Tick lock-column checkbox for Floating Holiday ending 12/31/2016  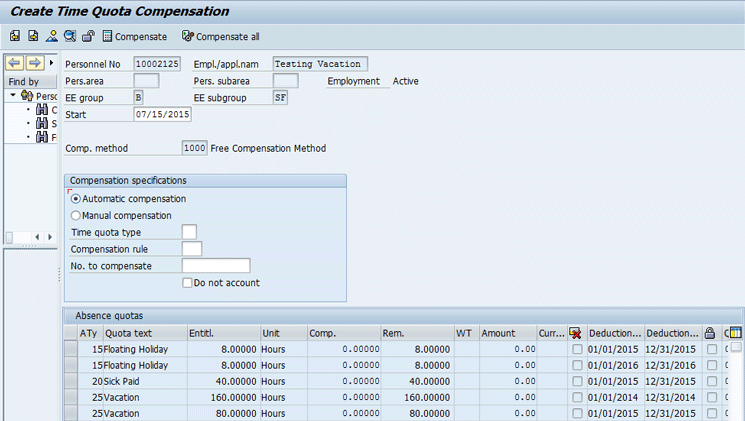[x=712, y=365]
